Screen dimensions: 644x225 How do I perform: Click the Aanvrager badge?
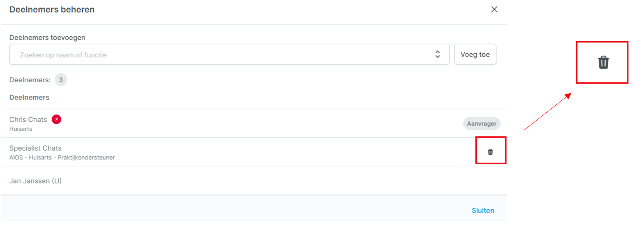click(482, 124)
